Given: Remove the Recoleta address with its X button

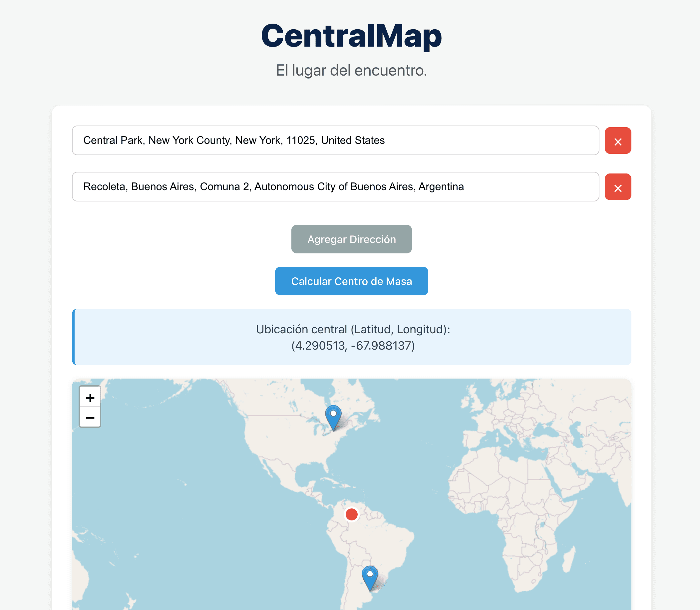Looking at the screenshot, I should point(618,187).
